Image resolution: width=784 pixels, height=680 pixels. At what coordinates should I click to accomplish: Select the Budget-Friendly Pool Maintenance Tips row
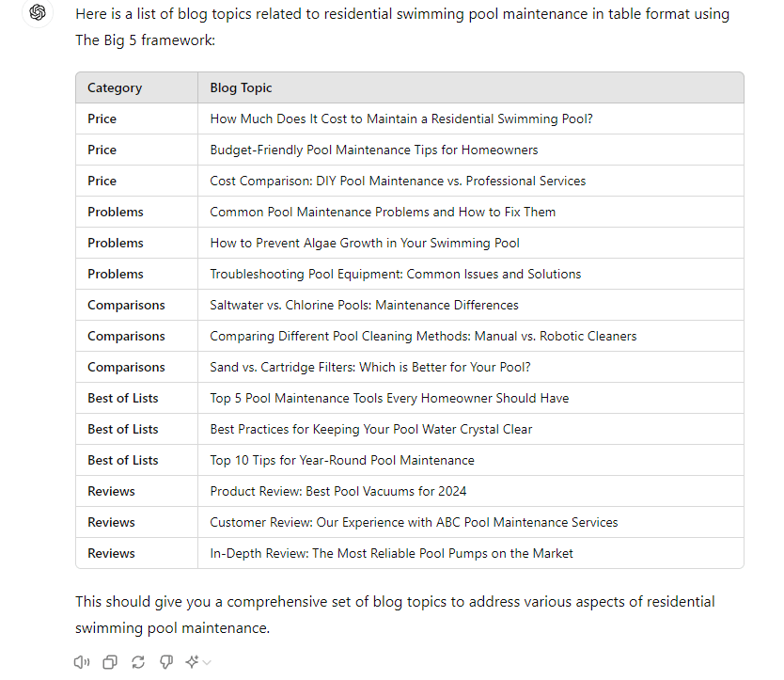click(x=374, y=150)
